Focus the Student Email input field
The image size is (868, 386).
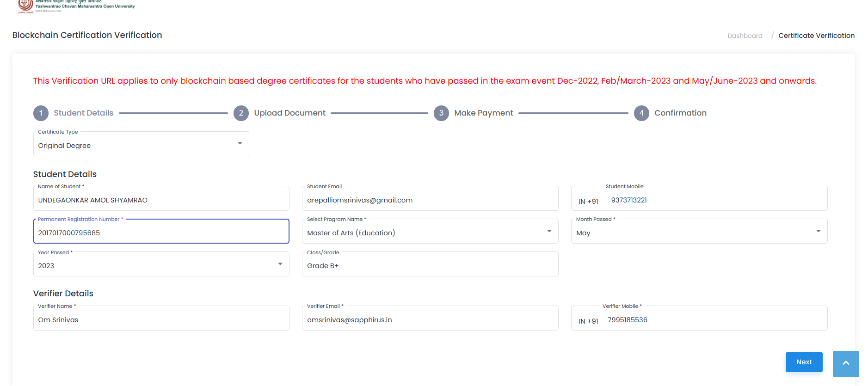430,200
